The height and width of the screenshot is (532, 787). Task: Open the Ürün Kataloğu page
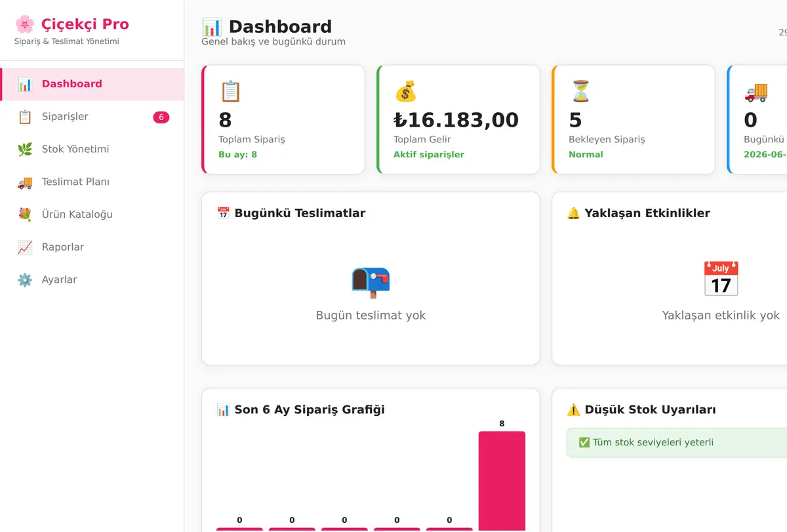click(92, 215)
